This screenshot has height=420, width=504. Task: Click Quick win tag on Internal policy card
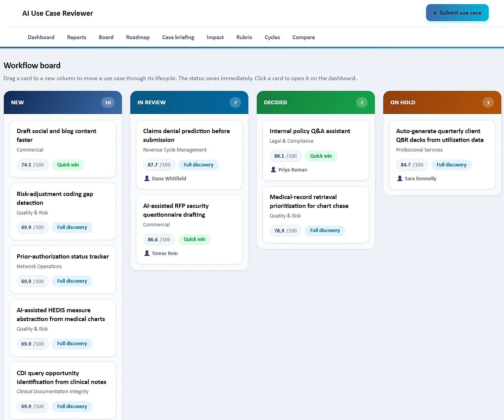[321, 156]
